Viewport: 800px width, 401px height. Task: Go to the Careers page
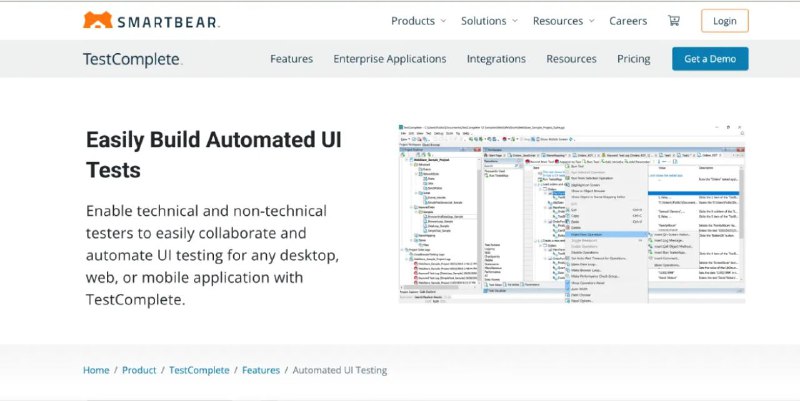click(x=628, y=21)
